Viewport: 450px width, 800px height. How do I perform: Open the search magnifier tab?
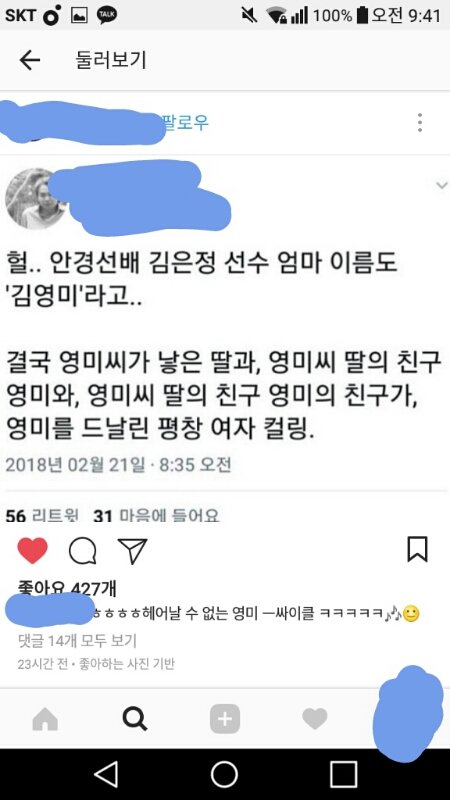(135, 719)
